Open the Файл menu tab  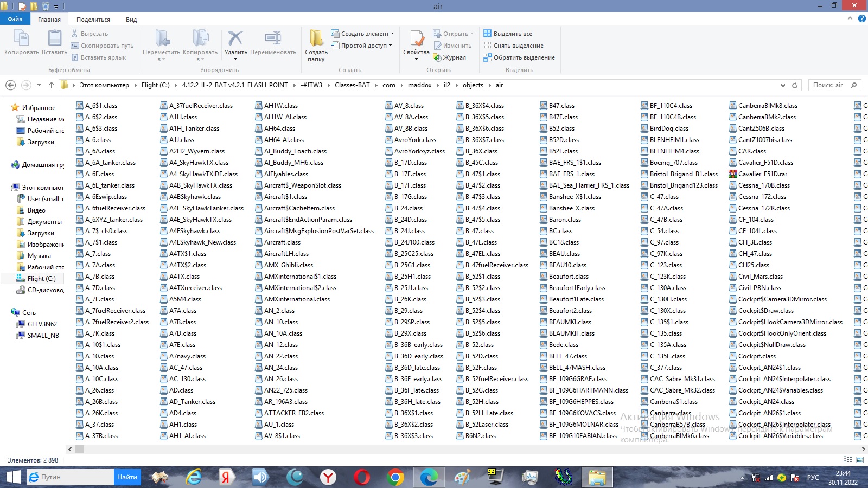pyautogui.click(x=15, y=19)
